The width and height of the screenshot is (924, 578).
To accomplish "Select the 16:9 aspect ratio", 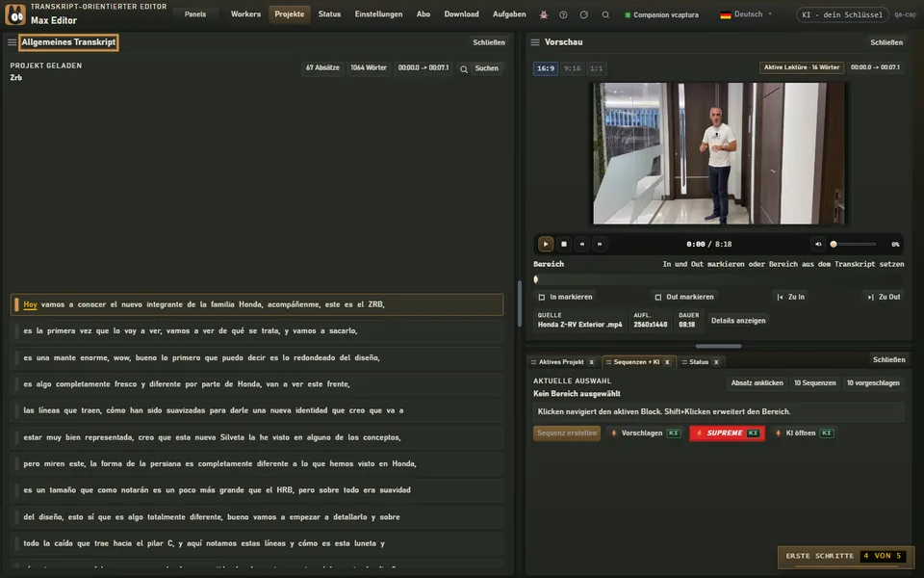I will 545,68.
